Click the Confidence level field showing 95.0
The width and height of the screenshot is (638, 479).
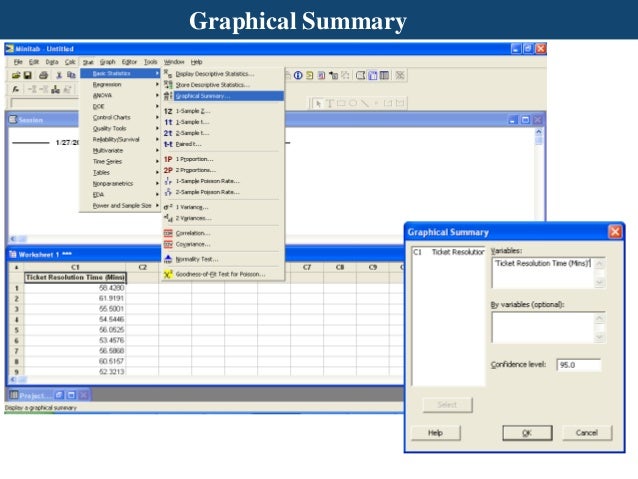coord(579,365)
